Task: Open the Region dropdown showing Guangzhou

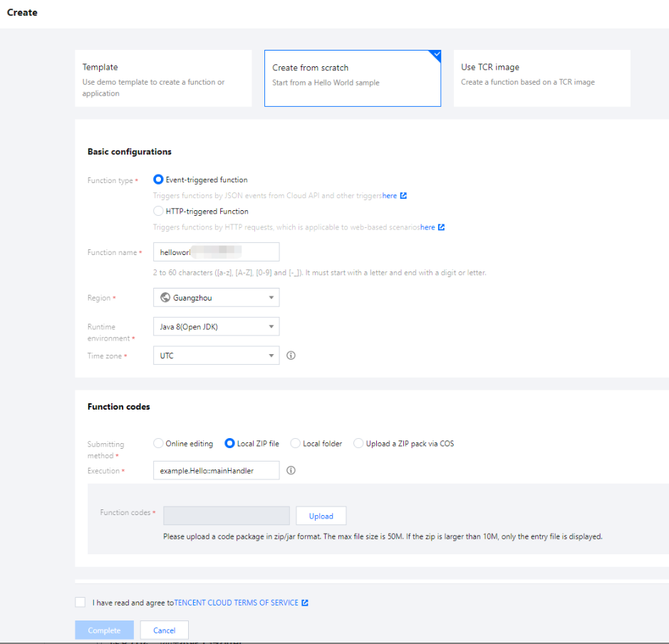Action: pyautogui.click(x=216, y=298)
